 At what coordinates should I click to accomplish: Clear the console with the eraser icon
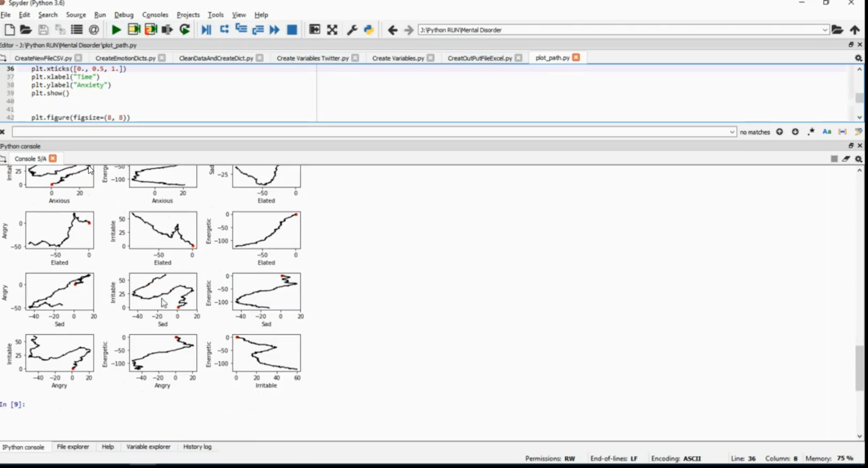(x=846, y=159)
